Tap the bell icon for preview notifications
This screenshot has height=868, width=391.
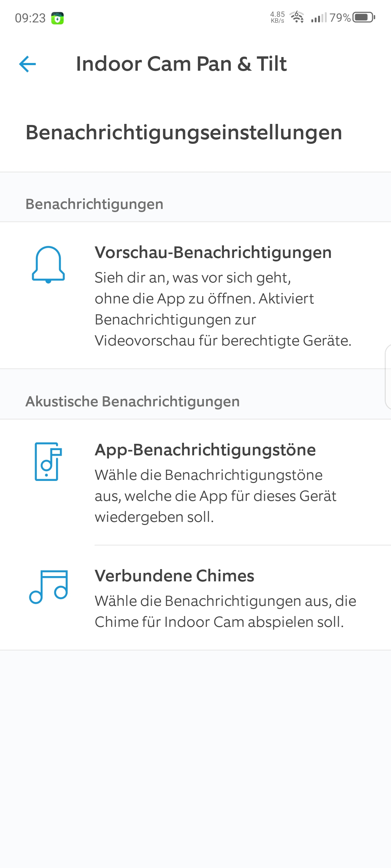point(48,264)
